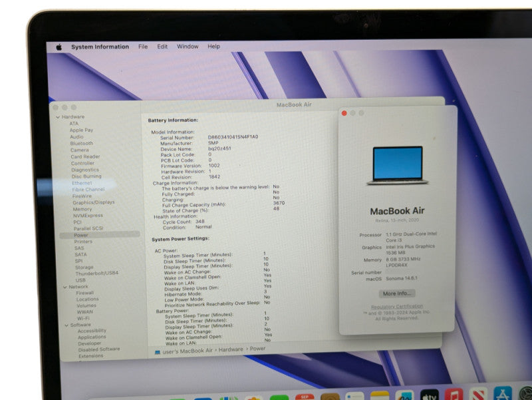532x400 pixels.
Task: Select Storage in the sidebar
Action: (84, 268)
